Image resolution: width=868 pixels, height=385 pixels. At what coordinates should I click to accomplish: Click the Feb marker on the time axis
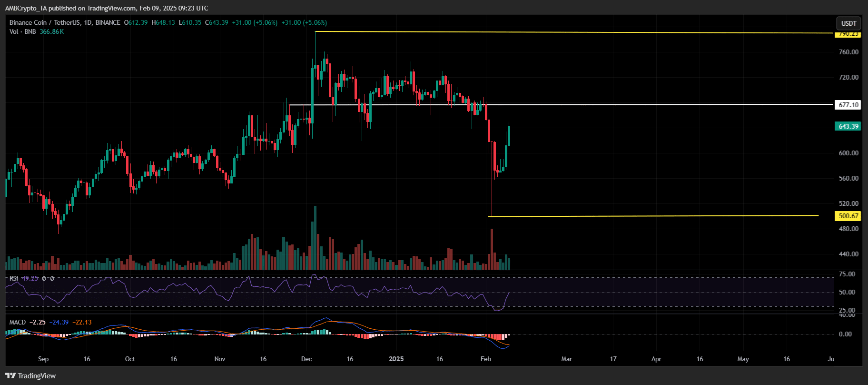tap(485, 359)
